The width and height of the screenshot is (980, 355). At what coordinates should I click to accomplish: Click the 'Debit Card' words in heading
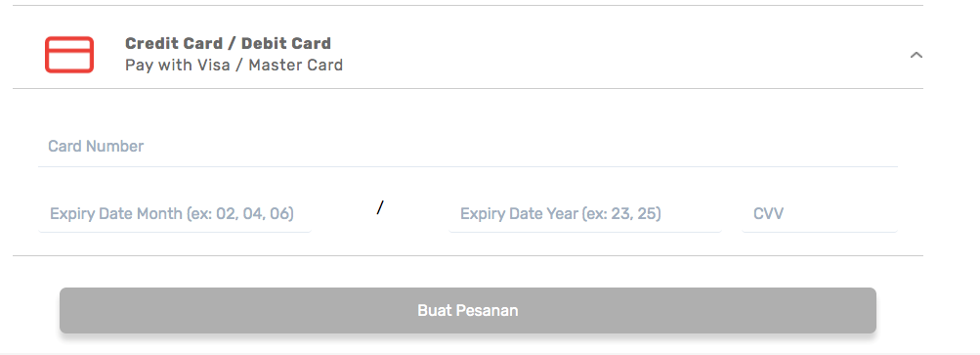[286, 43]
